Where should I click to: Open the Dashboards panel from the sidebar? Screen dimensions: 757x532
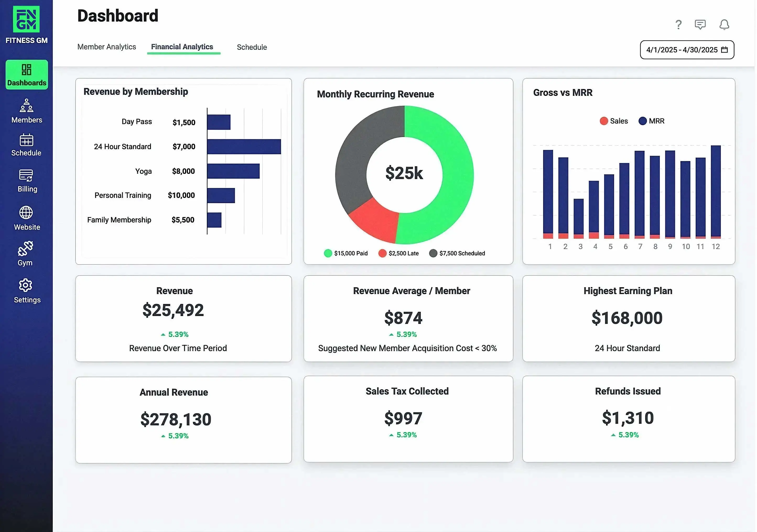click(26, 74)
